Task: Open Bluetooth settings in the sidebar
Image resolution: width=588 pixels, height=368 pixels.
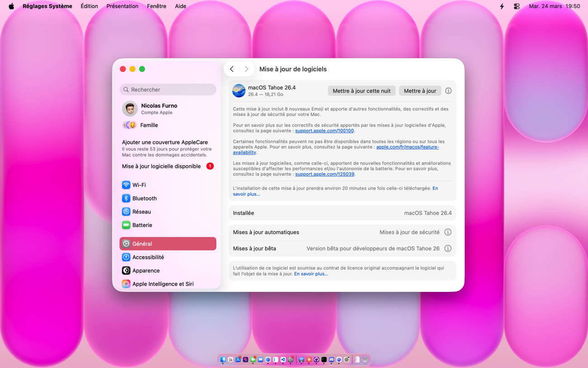Action: coord(144,198)
